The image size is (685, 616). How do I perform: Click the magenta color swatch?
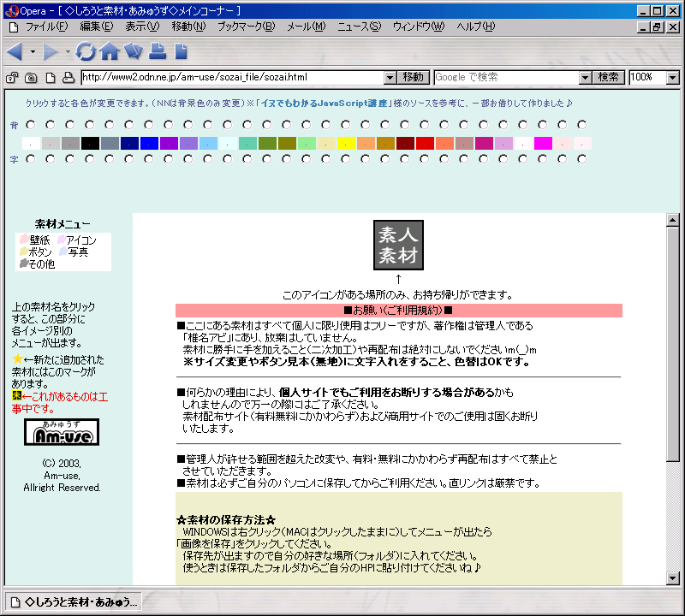point(543,143)
